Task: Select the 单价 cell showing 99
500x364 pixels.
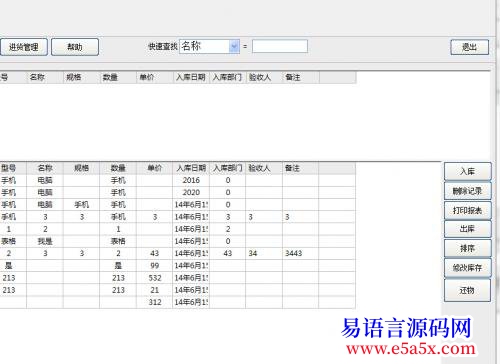Action: tap(154, 266)
